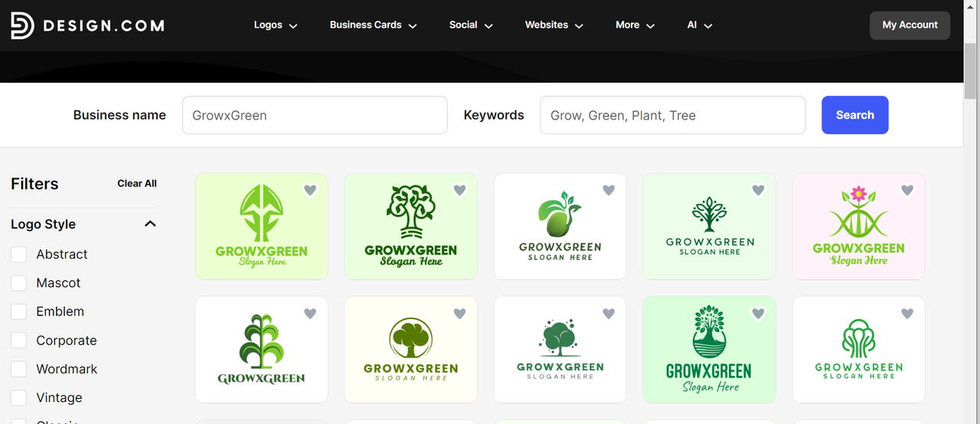
Task: Open the layered fern tree logo
Action: tap(262, 350)
